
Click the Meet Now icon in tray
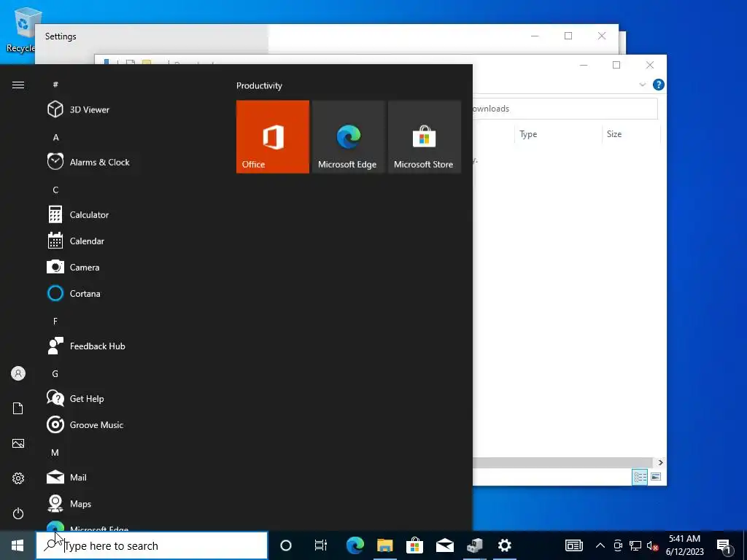pyautogui.click(x=618, y=545)
